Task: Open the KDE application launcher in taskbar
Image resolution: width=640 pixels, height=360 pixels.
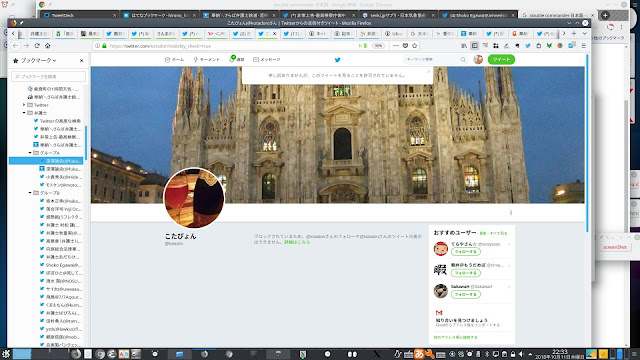Action: click(x=5, y=354)
